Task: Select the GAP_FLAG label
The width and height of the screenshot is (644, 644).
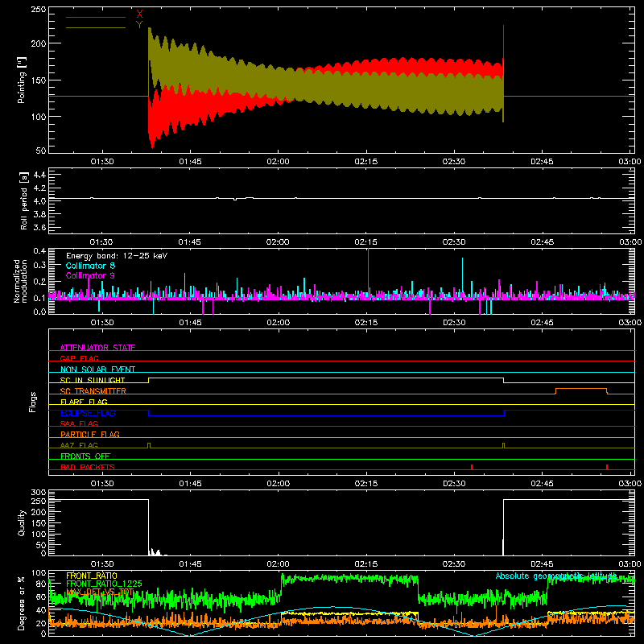Action: pos(79,358)
